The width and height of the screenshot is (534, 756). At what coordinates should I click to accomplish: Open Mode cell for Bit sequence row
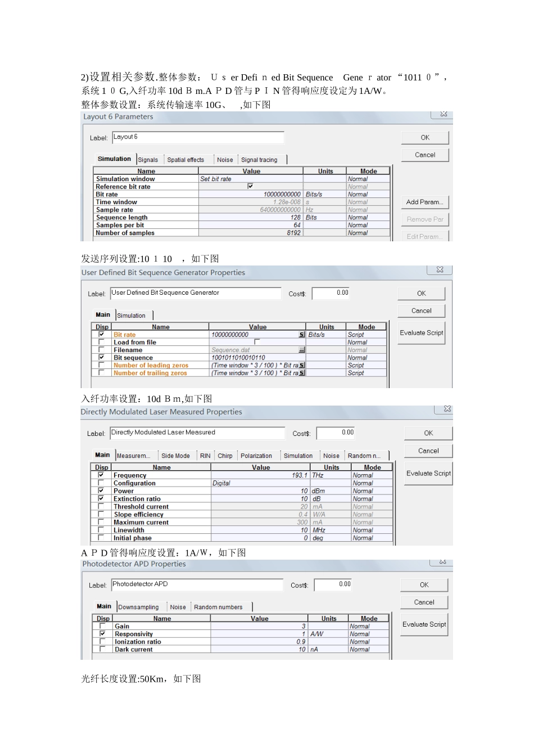(366, 358)
